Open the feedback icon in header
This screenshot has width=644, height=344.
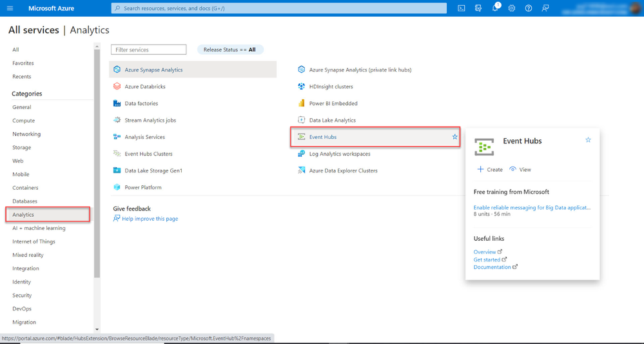pyautogui.click(x=545, y=8)
